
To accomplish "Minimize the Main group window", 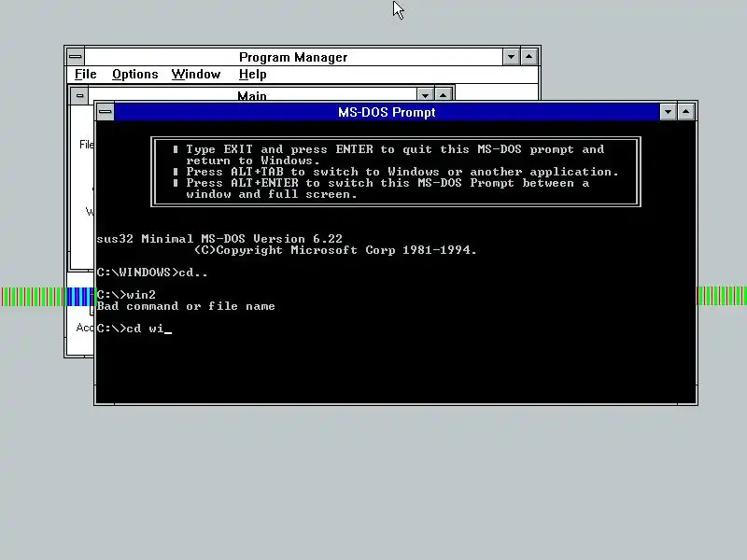I will click(x=425, y=94).
